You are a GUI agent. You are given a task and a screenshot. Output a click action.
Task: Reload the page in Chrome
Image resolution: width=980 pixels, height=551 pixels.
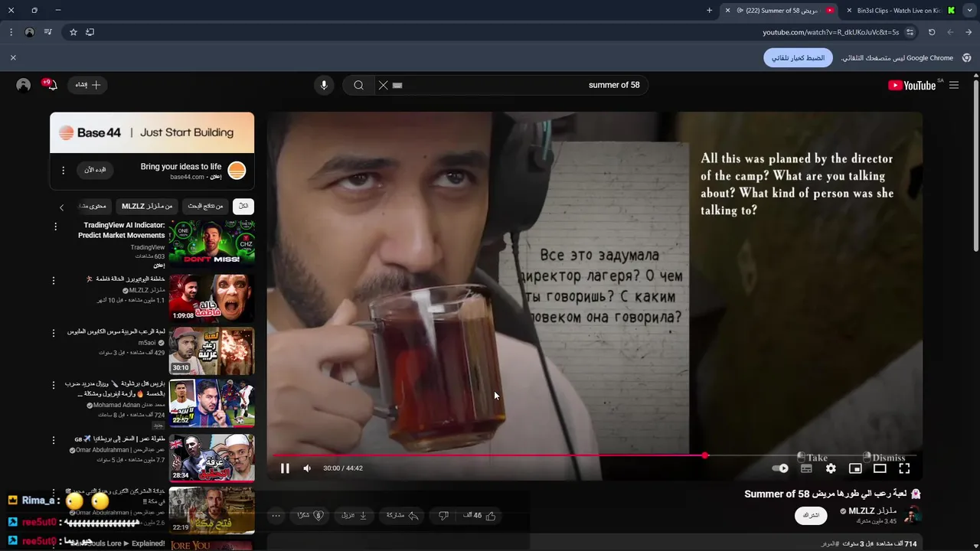(x=932, y=32)
